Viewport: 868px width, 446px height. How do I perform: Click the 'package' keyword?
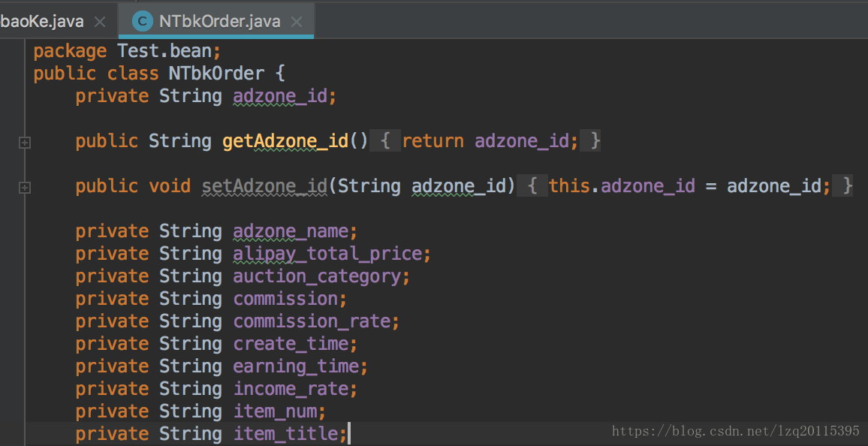71,52
